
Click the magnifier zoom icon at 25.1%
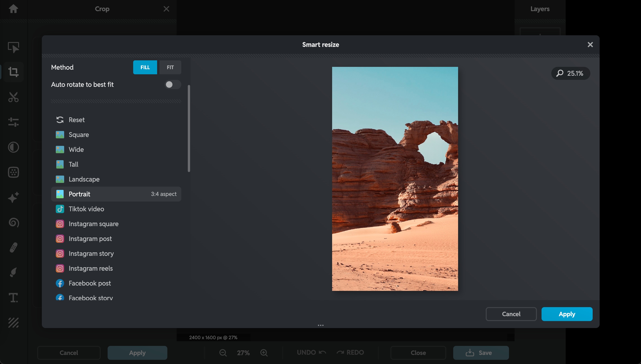[560, 73]
